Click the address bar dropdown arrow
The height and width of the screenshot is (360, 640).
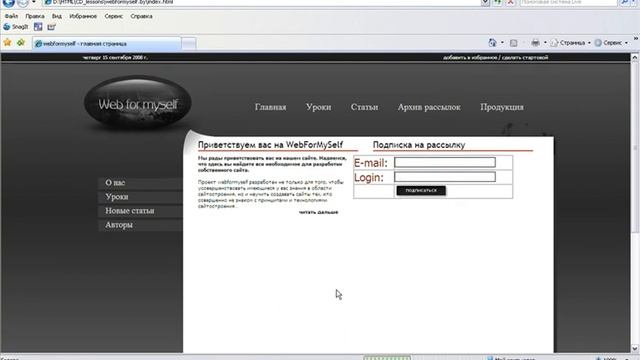(x=485, y=2)
